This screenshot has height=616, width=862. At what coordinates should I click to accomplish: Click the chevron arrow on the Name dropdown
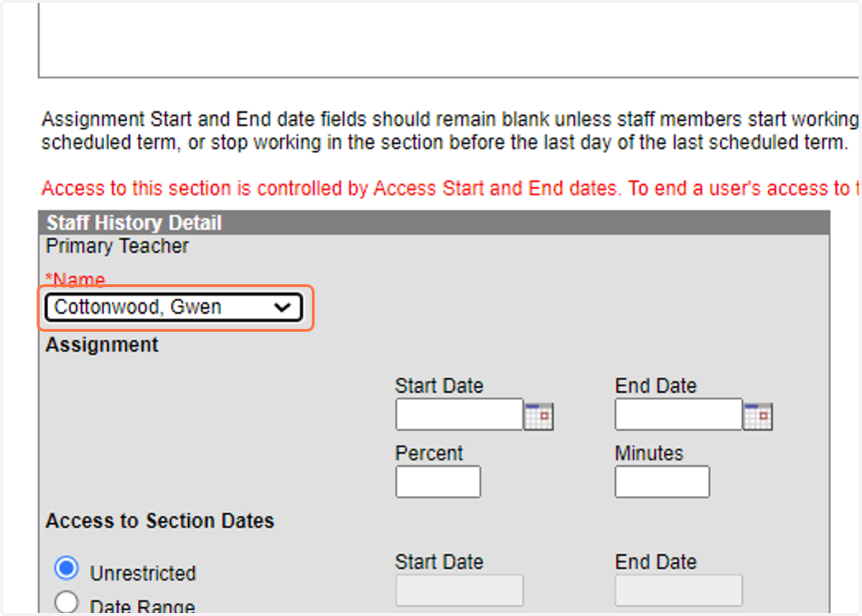point(282,307)
